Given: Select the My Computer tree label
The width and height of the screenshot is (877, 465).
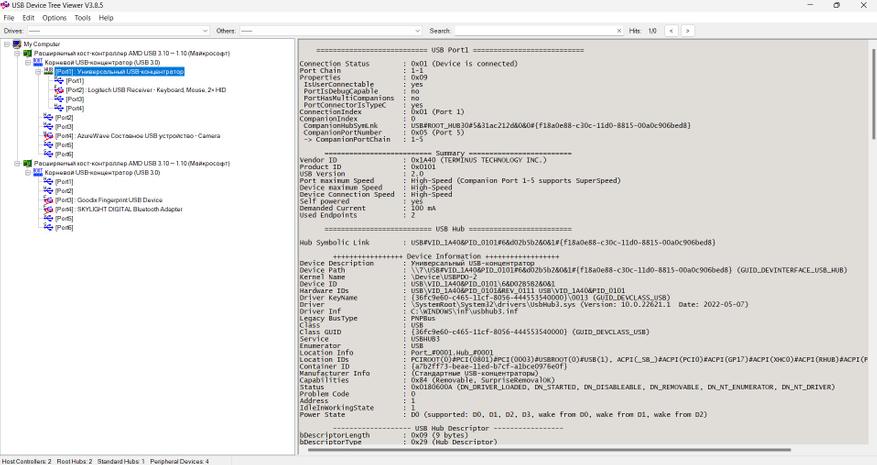Looking at the screenshot, I should [x=41, y=44].
